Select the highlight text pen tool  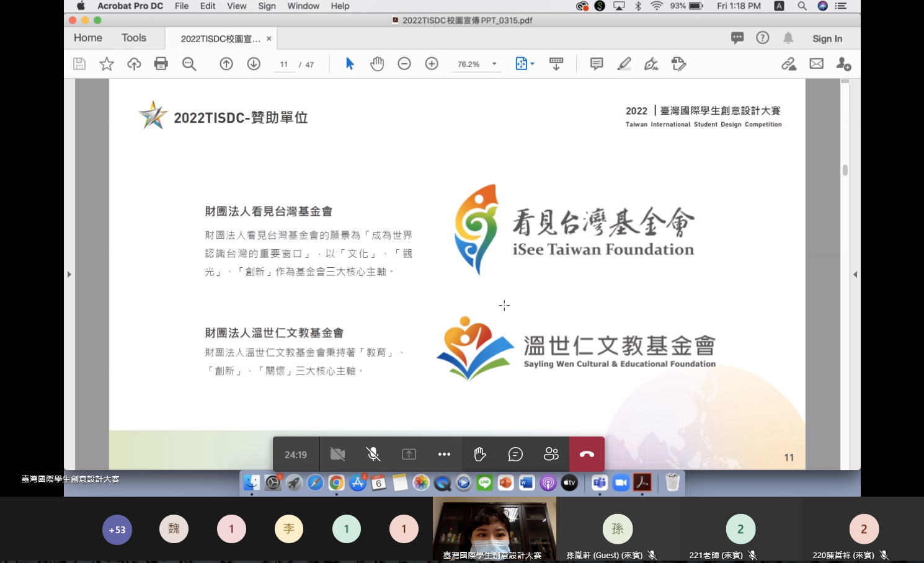(x=624, y=64)
